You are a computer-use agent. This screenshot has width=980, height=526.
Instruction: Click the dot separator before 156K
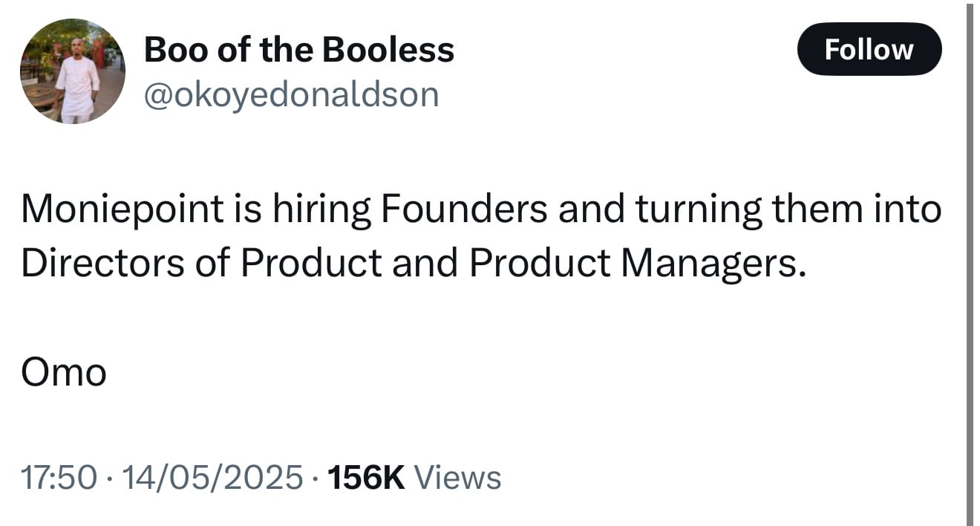click(x=315, y=478)
